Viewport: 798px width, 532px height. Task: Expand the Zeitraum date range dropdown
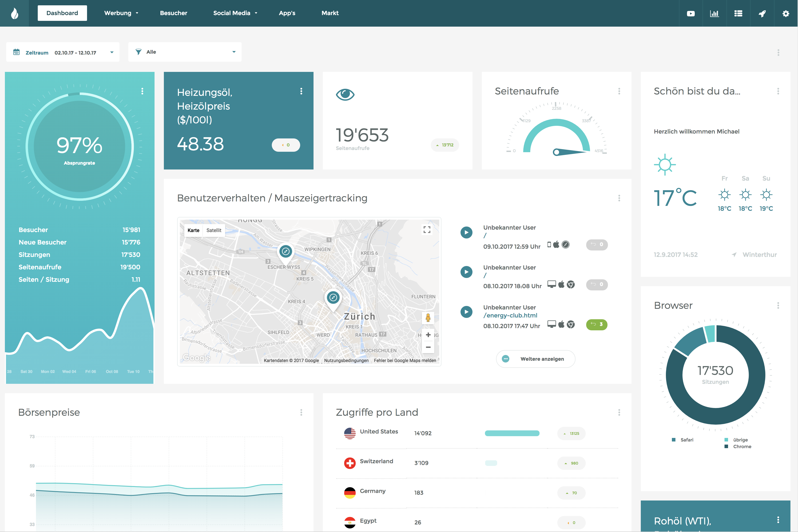point(112,52)
